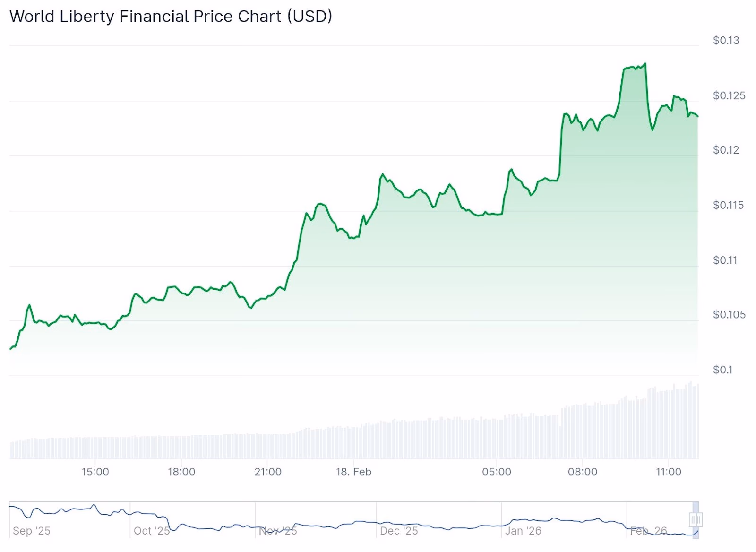Click the World Liberty Financial Price Chart title
Viewport: 756px width, 552px height.
(171, 16)
